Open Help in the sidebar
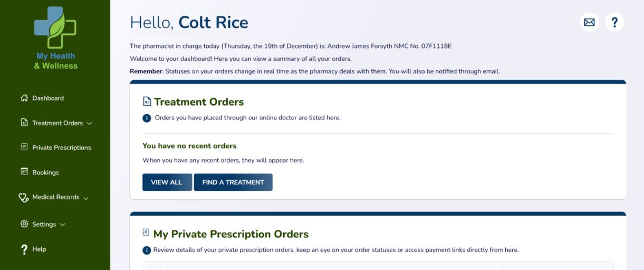The width and height of the screenshot is (644, 270). point(39,249)
